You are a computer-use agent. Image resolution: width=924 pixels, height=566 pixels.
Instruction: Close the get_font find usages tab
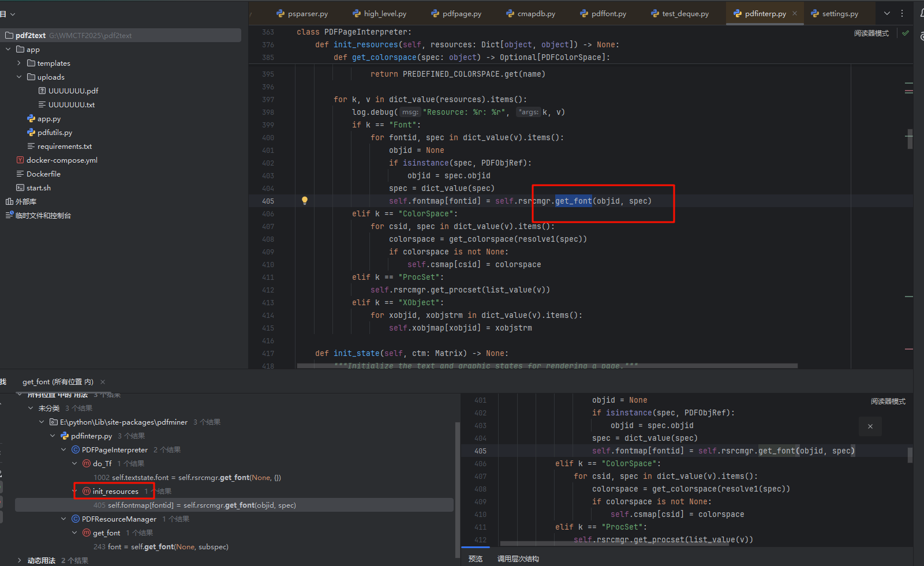coord(103,382)
